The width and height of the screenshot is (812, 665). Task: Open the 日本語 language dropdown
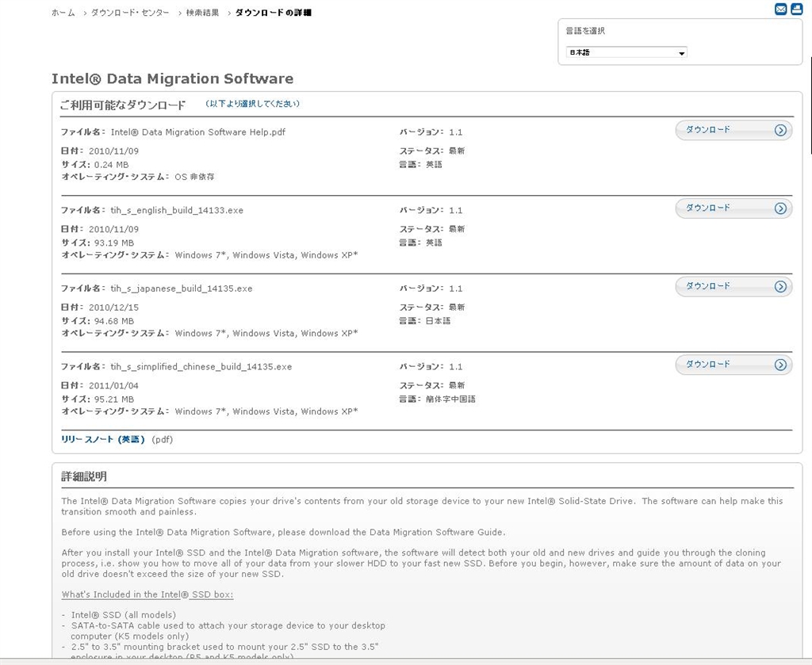click(626, 53)
